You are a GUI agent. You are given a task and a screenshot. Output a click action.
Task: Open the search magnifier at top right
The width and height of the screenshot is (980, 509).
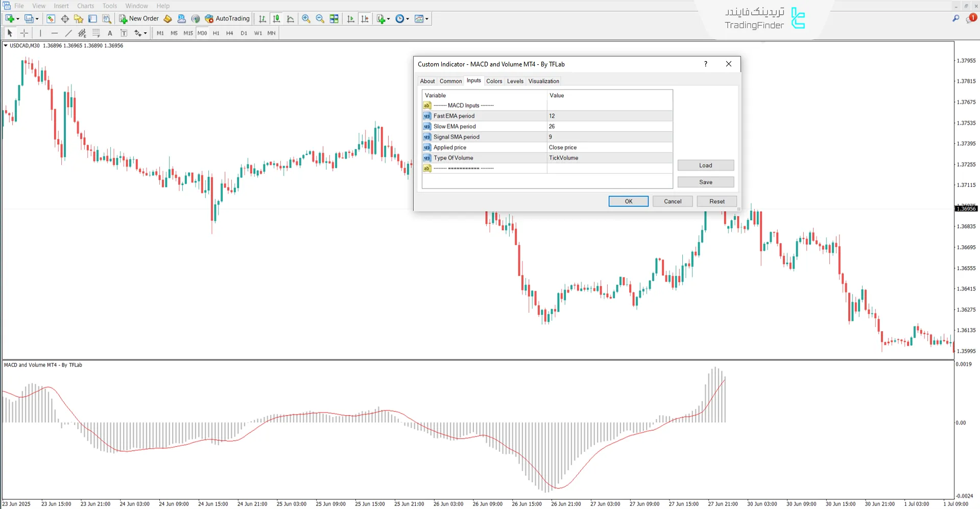coord(955,18)
